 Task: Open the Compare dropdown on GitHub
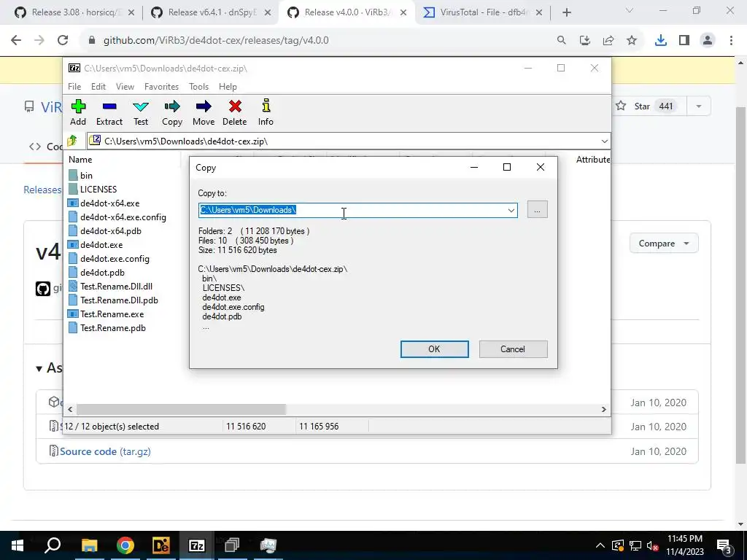tap(664, 244)
